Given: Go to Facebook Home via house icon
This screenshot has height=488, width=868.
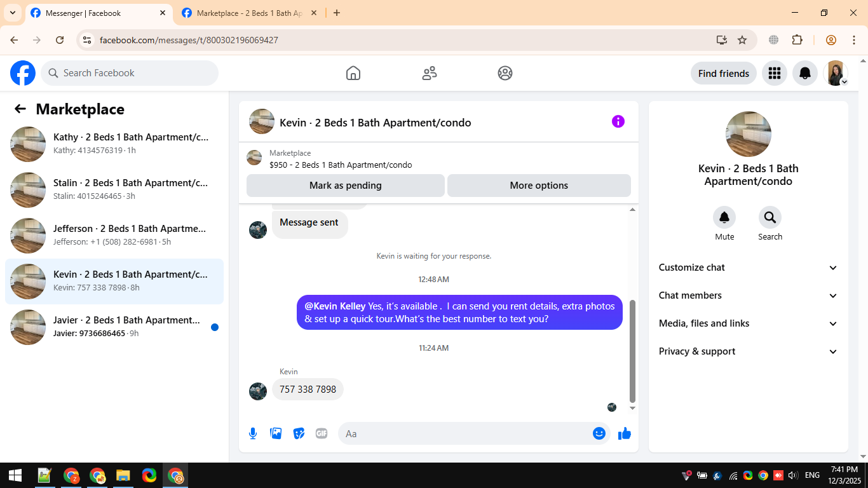Looking at the screenshot, I should click(x=353, y=73).
